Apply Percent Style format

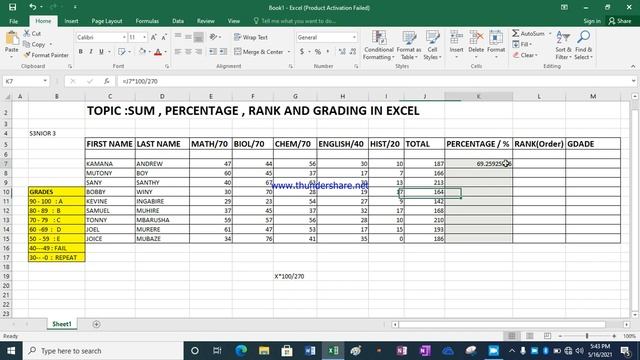318,52
